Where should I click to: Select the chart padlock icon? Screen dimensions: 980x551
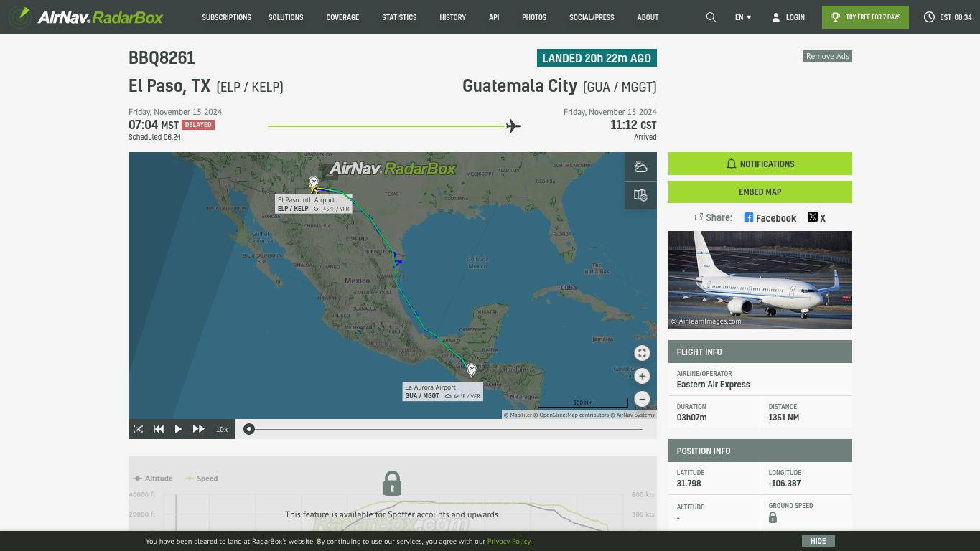(392, 484)
